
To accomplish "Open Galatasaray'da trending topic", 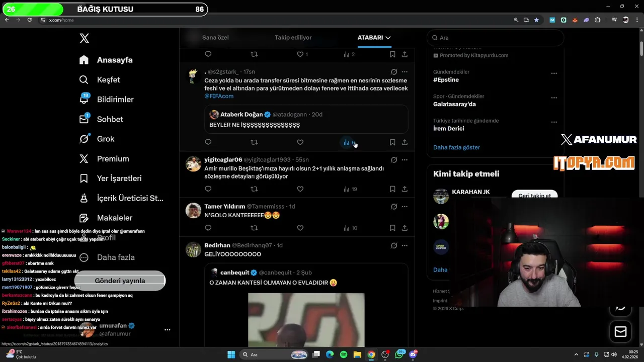I will point(454,104).
